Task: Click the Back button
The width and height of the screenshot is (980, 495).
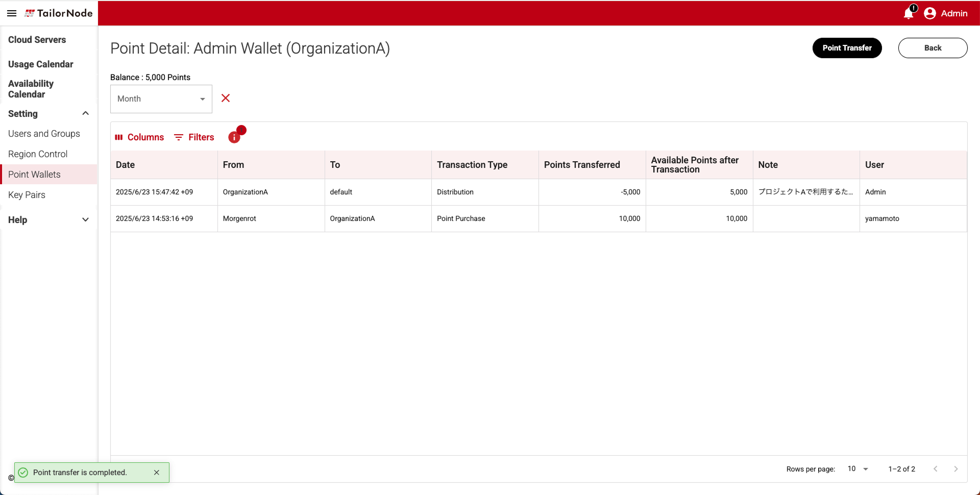Action: point(933,48)
